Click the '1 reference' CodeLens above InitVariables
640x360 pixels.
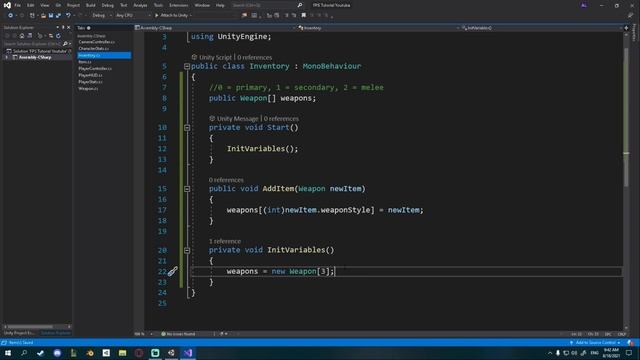tap(225, 241)
